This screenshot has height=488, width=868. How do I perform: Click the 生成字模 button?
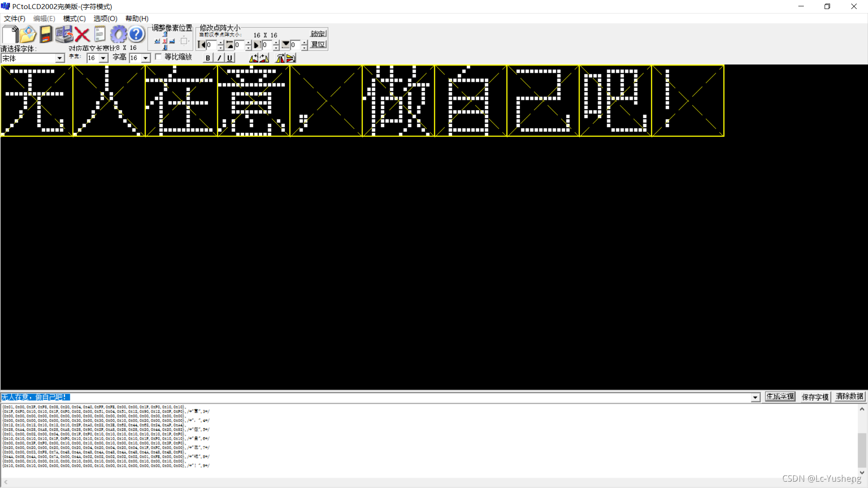[780, 397]
